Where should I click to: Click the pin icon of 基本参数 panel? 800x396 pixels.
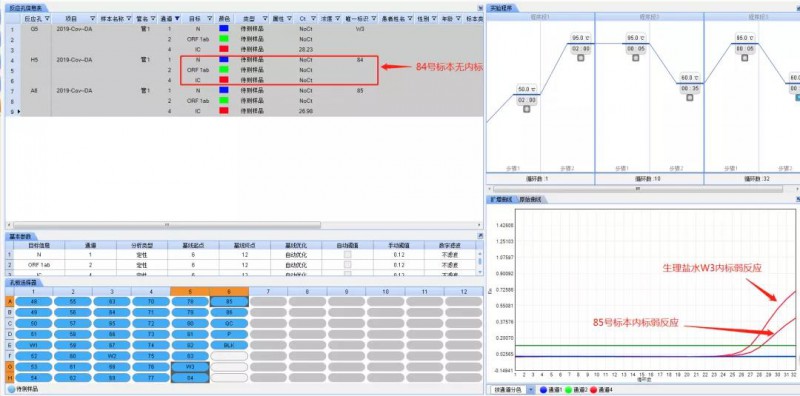(480, 236)
